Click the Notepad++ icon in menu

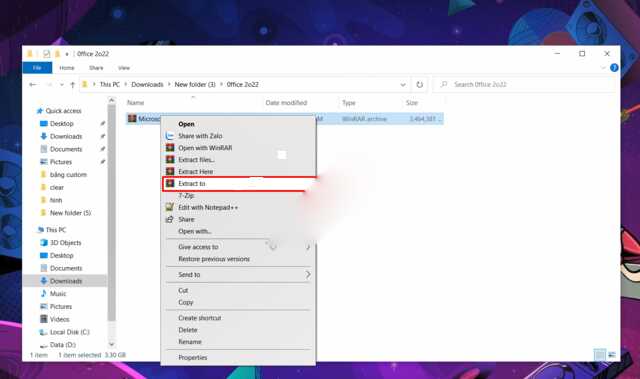(169, 207)
